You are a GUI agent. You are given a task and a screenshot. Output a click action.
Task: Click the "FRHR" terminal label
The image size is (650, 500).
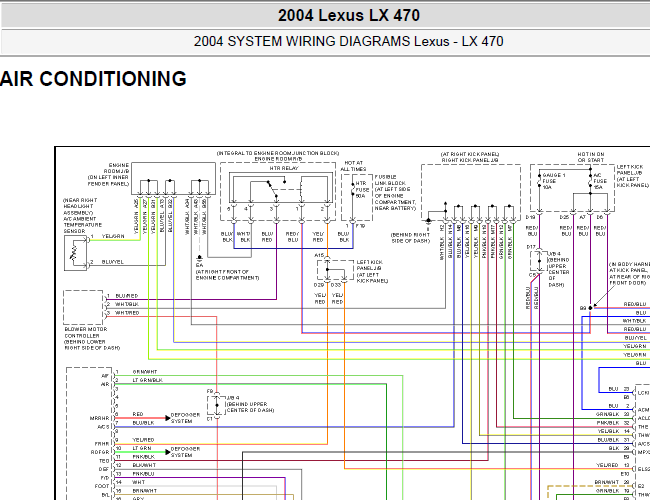(102, 444)
